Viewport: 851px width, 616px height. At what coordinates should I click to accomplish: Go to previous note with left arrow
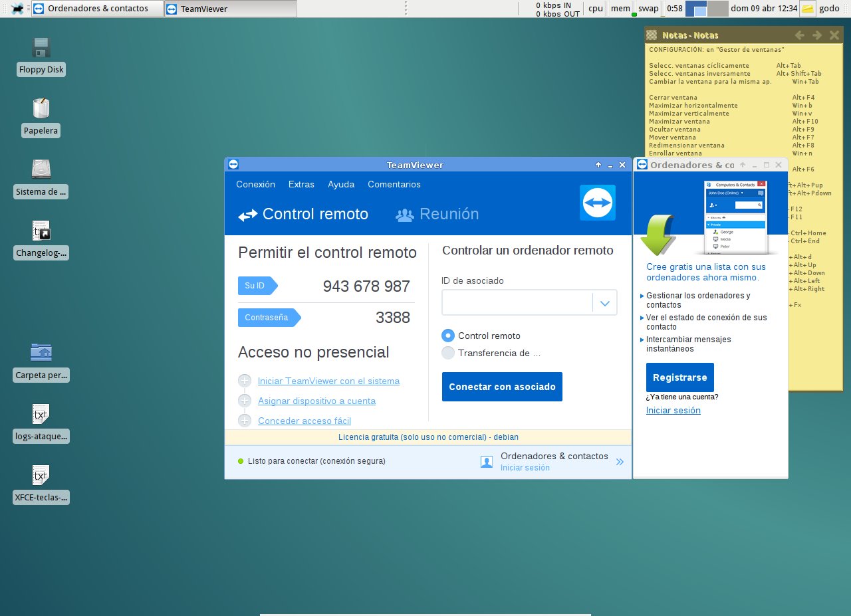click(x=800, y=35)
